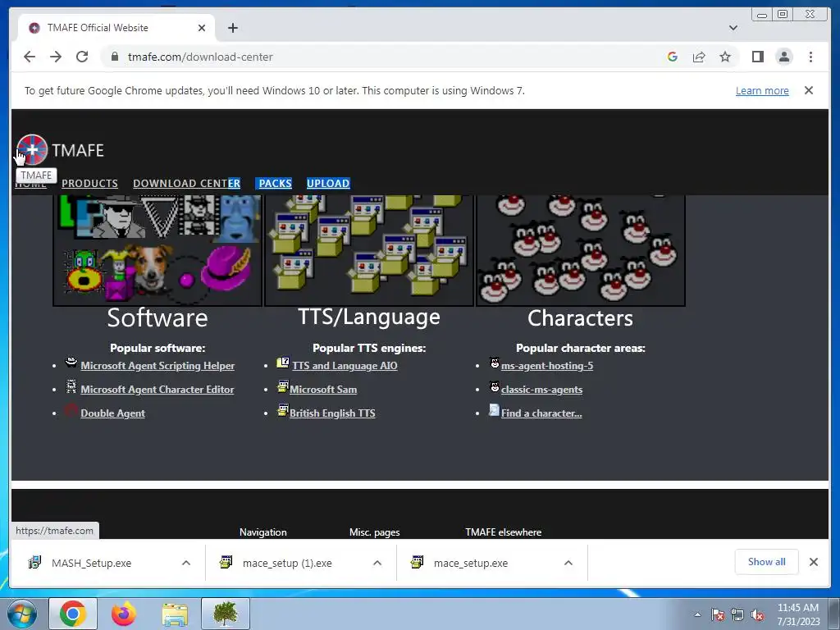Open the mace_setup (1).exe download

(286, 563)
